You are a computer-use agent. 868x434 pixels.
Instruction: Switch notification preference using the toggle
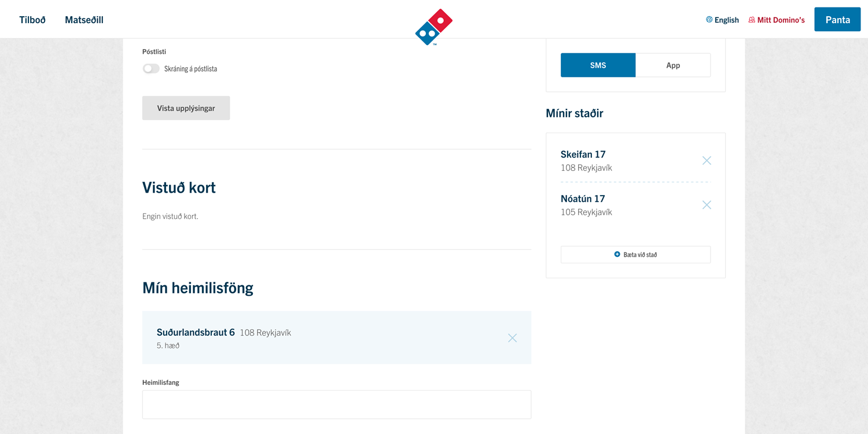[150, 68]
